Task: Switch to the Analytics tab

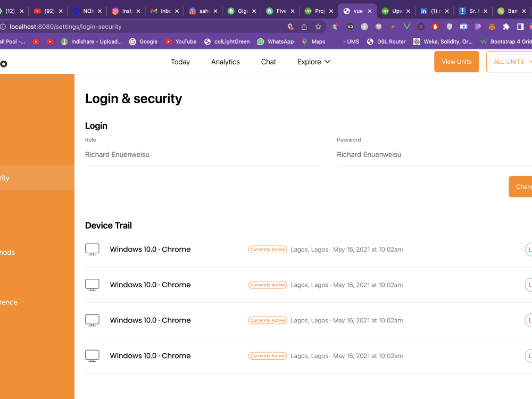Action: 225,62
